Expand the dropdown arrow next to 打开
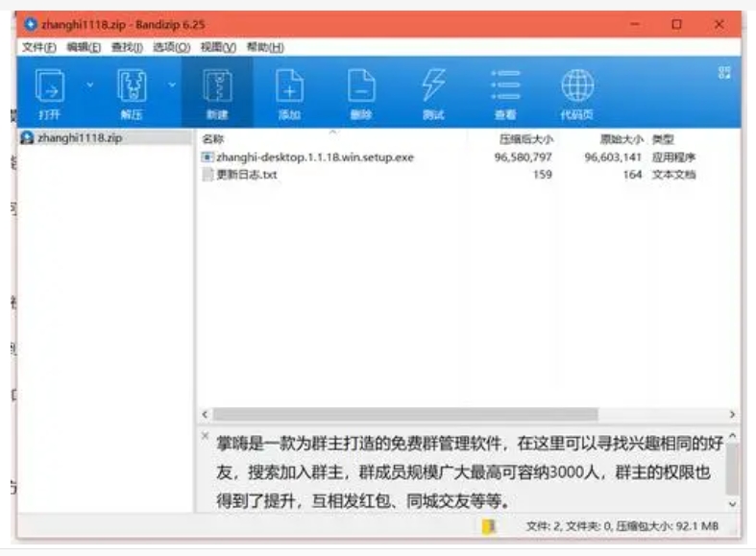756x556 pixels. [90, 85]
